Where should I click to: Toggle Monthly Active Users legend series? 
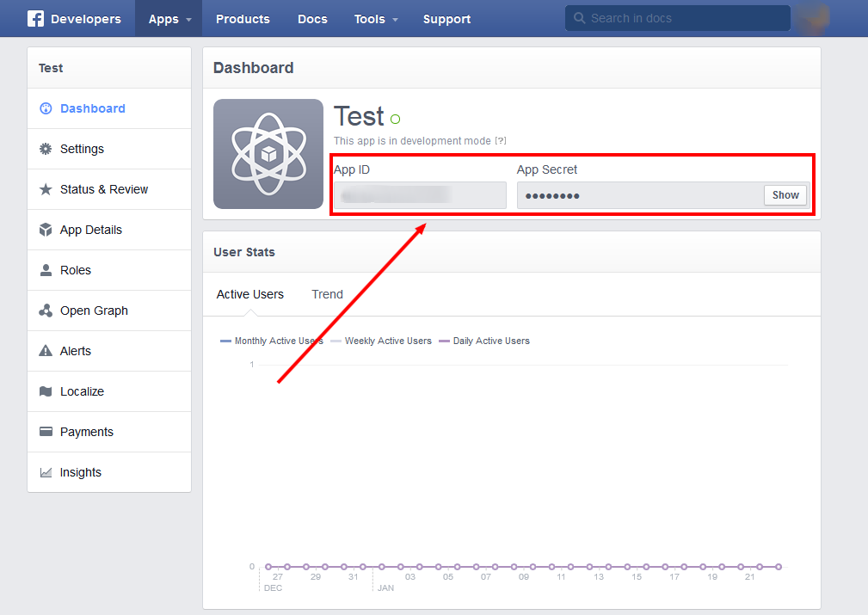(272, 341)
